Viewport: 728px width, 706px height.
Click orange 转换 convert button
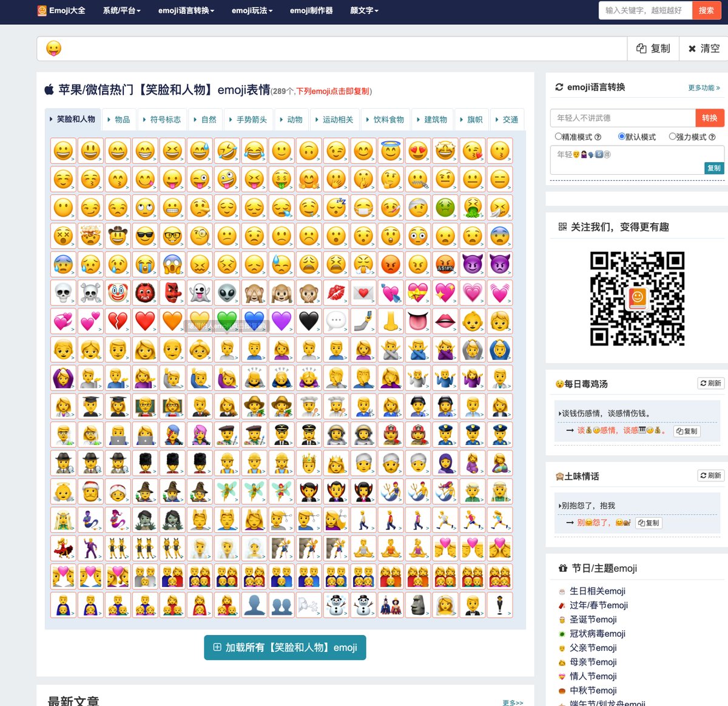tap(710, 118)
